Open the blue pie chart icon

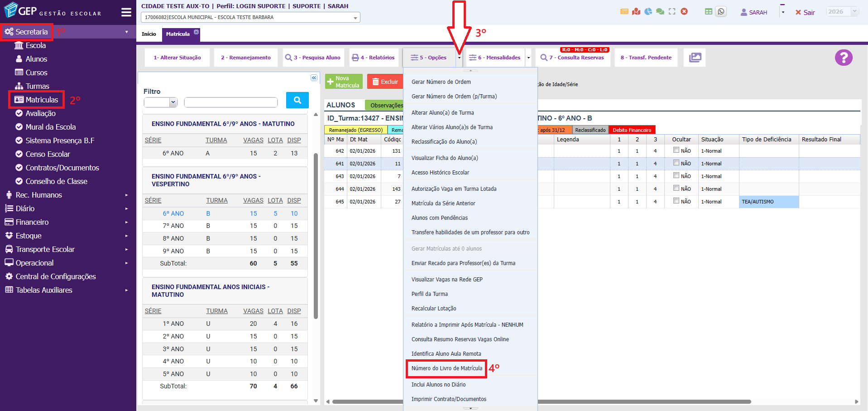point(648,12)
